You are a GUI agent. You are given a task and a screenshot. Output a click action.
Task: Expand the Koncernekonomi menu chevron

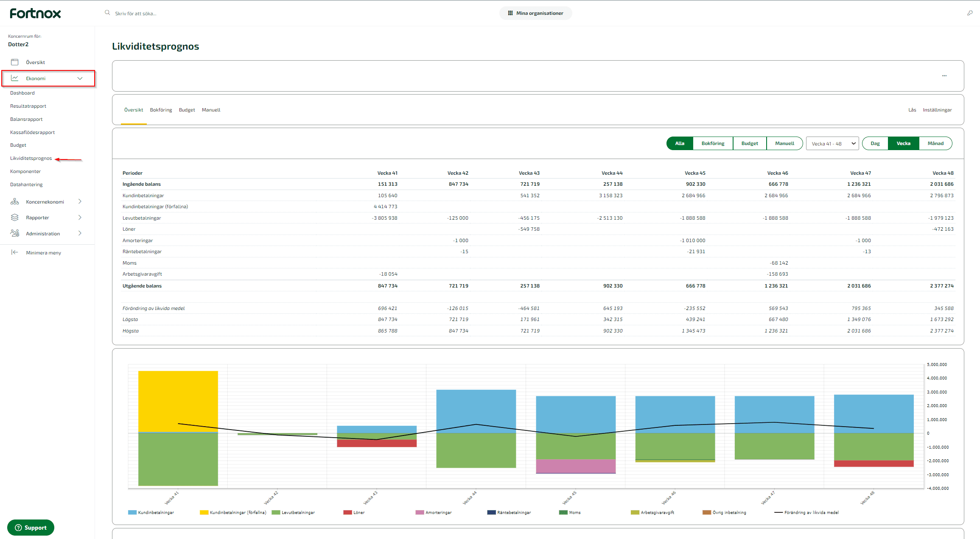click(x=80, y=201)
